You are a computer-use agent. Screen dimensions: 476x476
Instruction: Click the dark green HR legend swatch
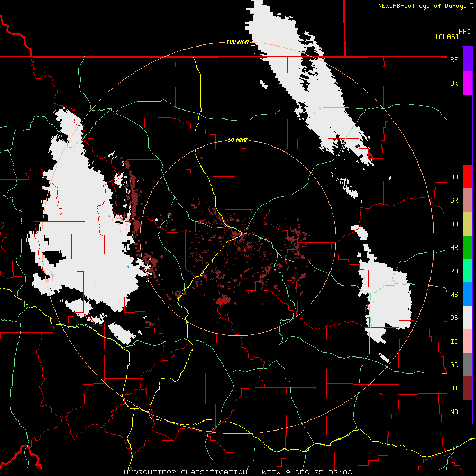(467, 248)
